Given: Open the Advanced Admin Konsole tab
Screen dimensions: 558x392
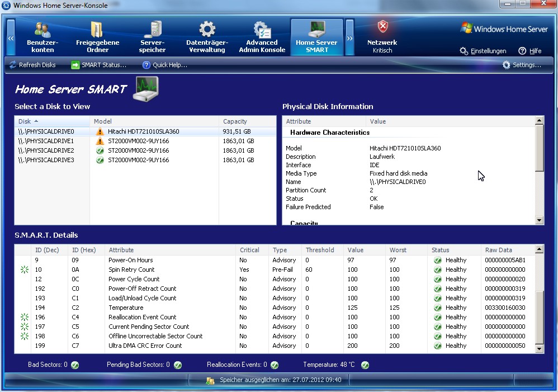Looking at the screenshot, I should click(262, 37).
